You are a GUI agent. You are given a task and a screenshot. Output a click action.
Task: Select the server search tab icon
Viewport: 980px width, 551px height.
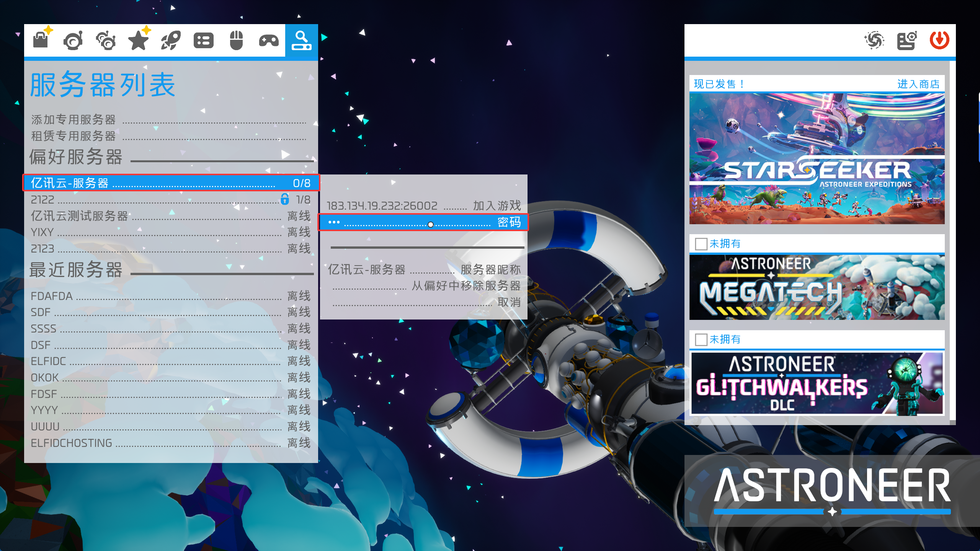click(302, 41)
